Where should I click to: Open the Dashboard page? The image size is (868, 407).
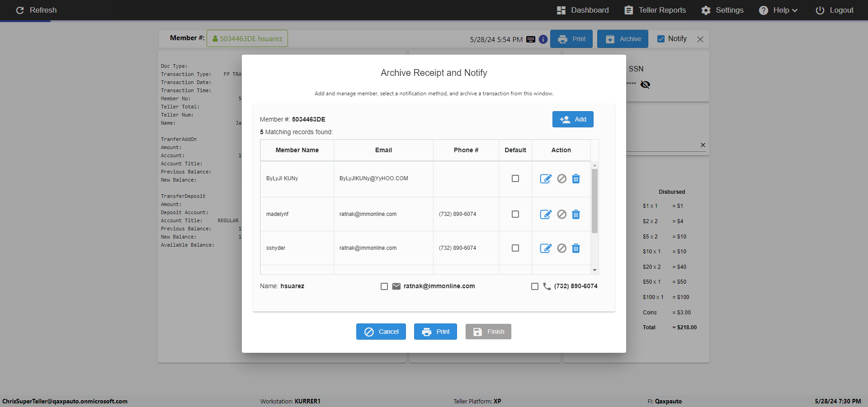[583, 10]
